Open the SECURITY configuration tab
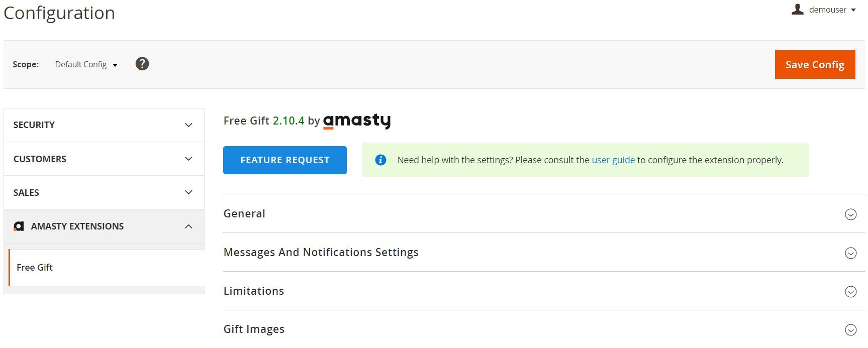Viewport: 868px width, 348px height. pos(104,125)
